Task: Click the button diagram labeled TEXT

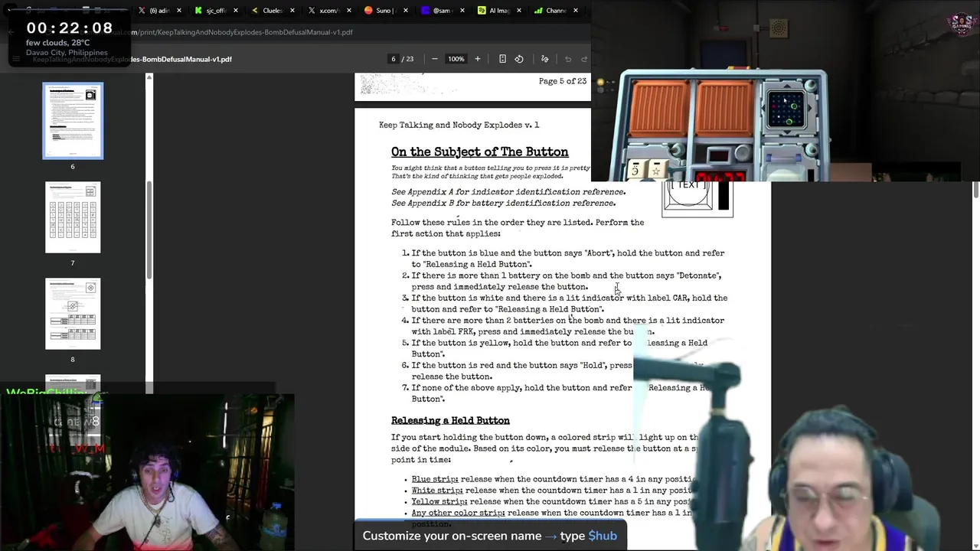Action: tap(697, 198)
